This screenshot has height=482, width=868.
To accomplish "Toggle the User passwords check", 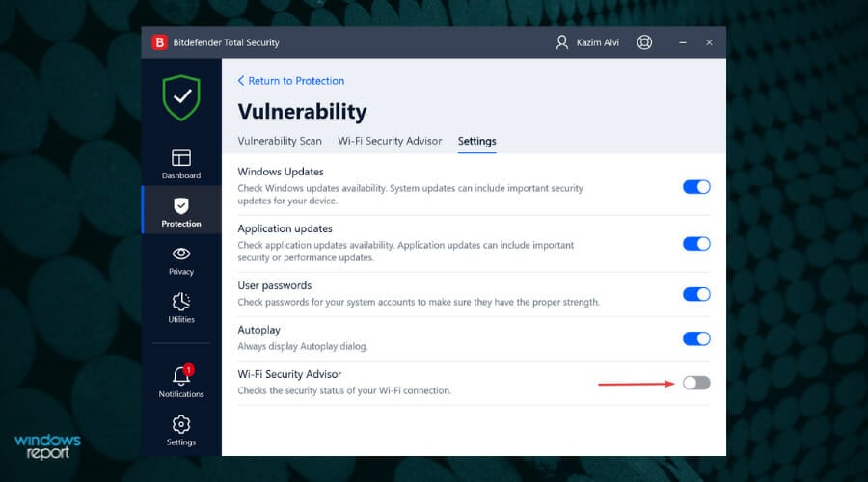I will (x=696, y=294).
